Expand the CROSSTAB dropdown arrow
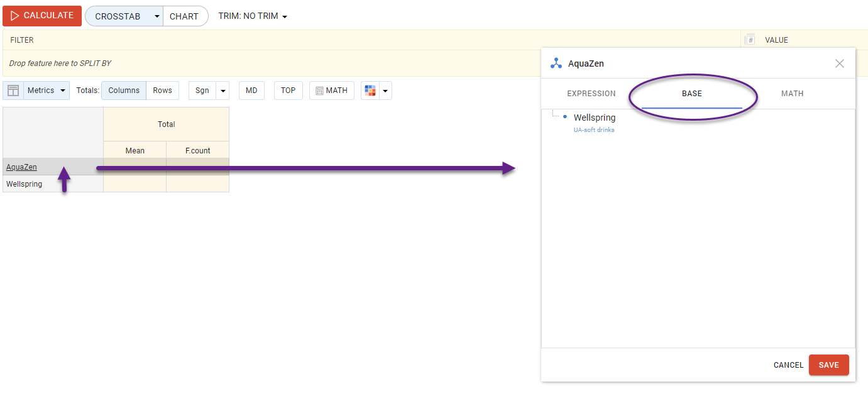Screen dimensions: 868x396 [x=157, y=16]
